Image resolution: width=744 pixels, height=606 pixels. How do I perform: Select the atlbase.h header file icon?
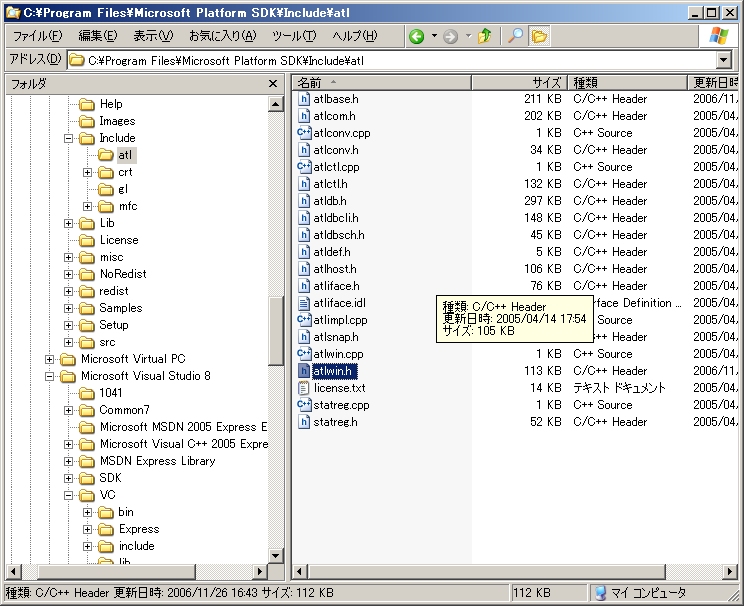[x=304, y=99]
